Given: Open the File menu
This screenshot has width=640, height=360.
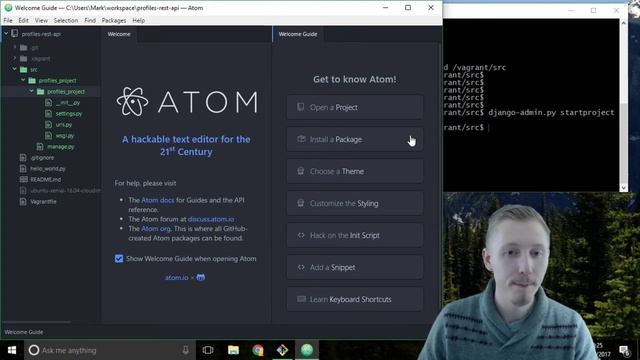Looking at the screenshot, I should pyautogui.click(x=8, y=20).
